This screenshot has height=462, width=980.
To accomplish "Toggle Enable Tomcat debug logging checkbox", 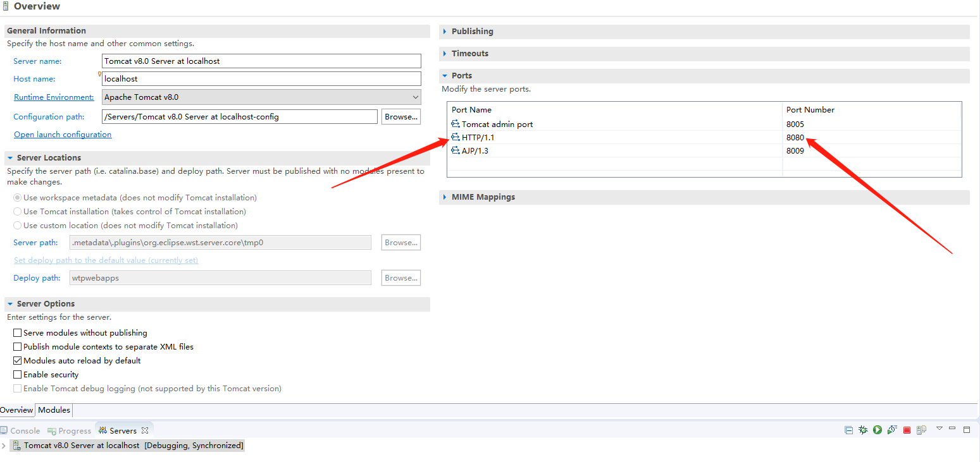I will 18,389.
